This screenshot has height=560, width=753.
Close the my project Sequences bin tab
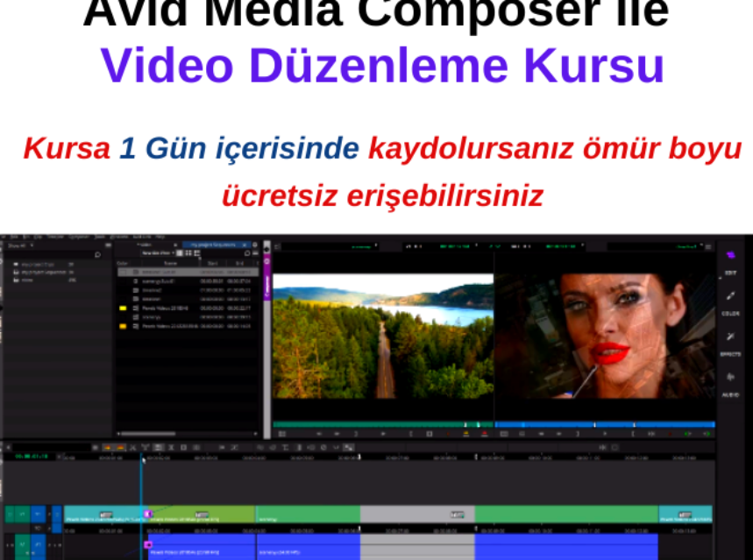pyautogui.click(x=245, y=245)
